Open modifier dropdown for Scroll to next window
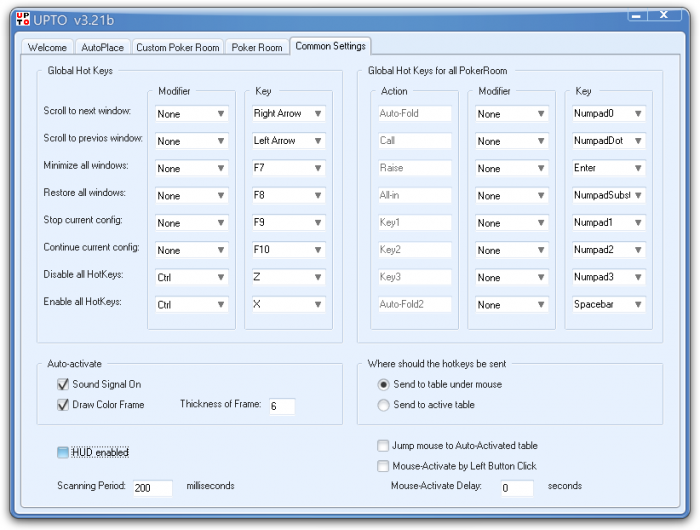 [192, 114]
